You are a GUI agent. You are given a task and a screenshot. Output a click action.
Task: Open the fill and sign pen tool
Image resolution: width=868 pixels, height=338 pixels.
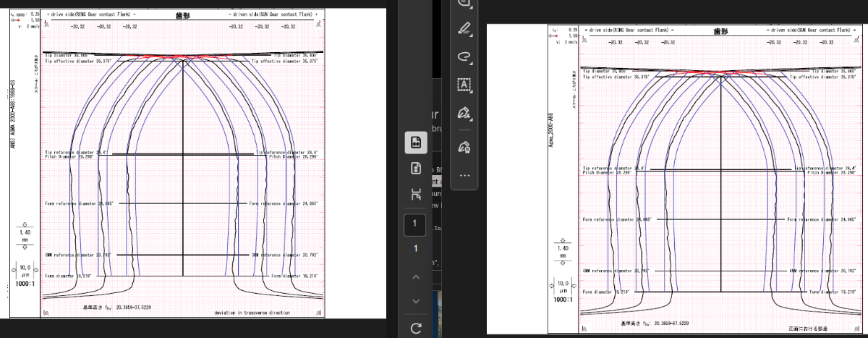point(464,114)
